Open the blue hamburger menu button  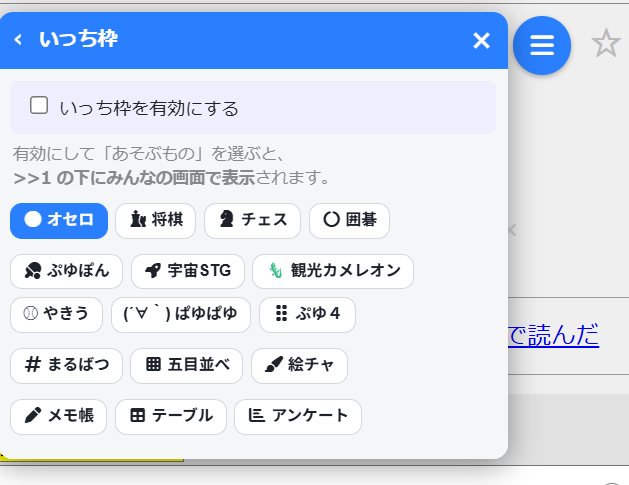542,45
